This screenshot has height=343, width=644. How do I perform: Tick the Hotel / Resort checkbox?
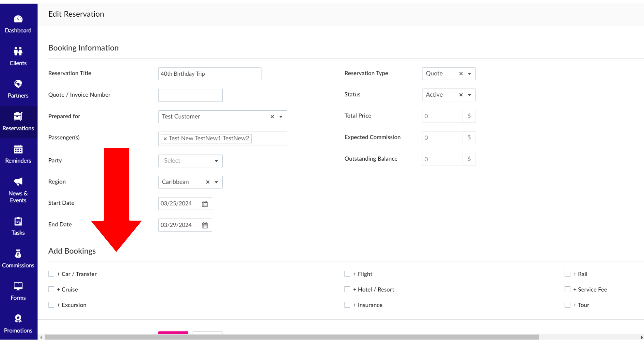(347, 289)
